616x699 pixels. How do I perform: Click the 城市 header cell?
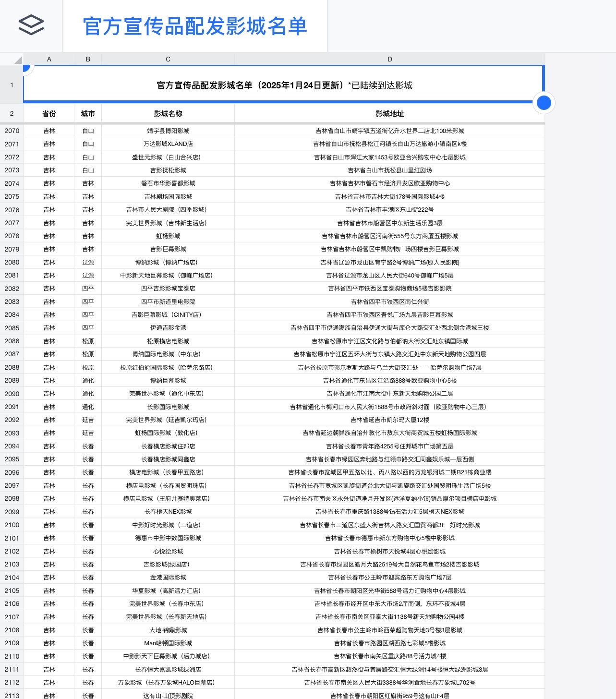[88, 114]
